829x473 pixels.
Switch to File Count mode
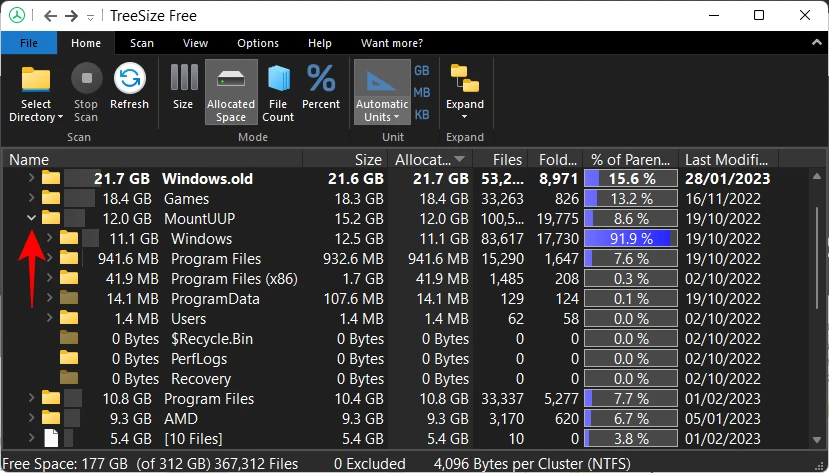pyautogui.click(x=278, y=82)
